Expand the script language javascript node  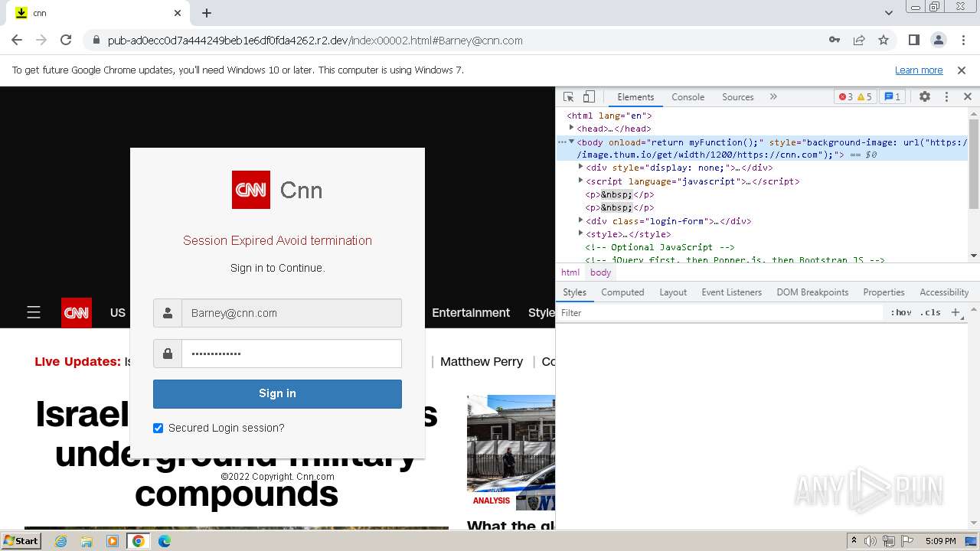click(x=581, y=181)
